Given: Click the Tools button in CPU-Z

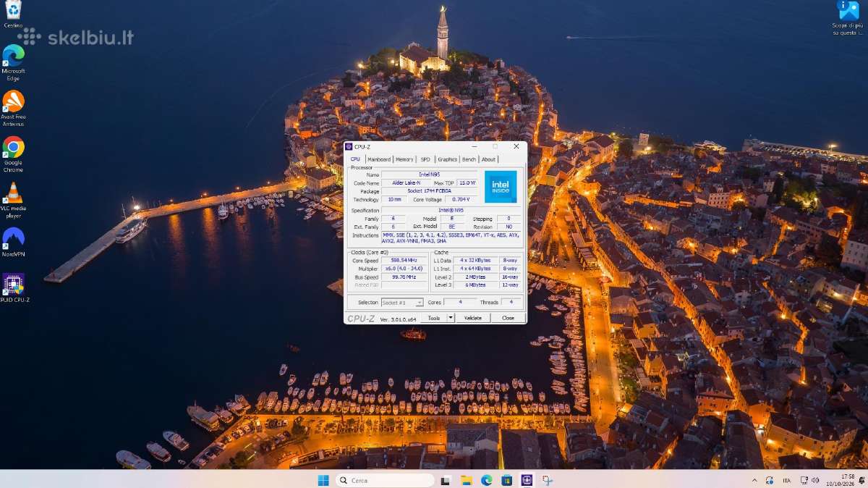Looking at the screenshot, I should [x=433, y=318].
